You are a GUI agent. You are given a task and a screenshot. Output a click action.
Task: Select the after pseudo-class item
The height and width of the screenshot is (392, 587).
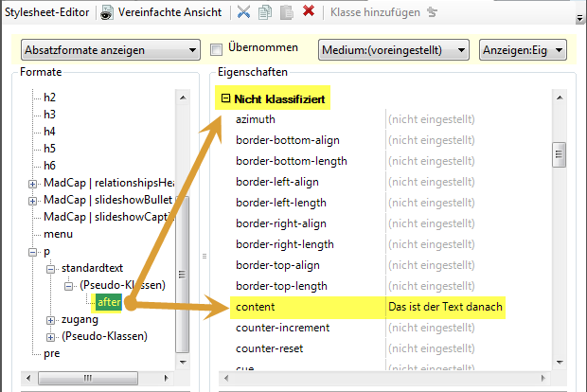click(x=108, y=302)
